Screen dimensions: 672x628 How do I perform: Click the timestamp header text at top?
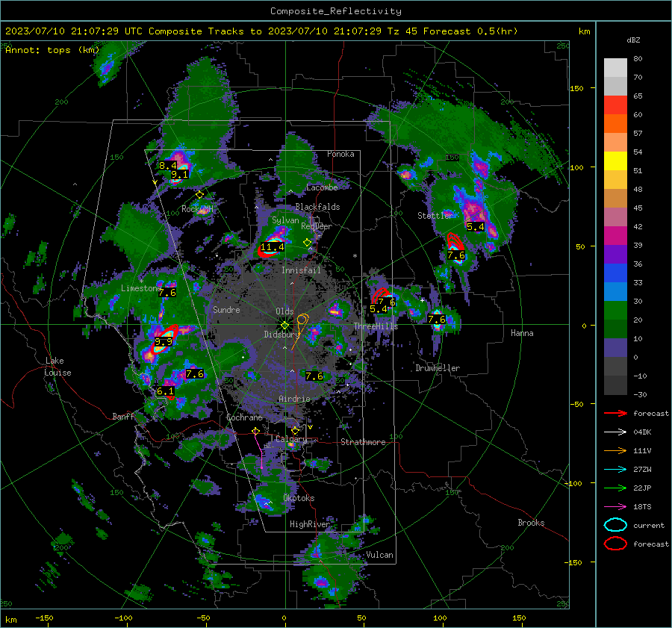(x=261, y=31)
